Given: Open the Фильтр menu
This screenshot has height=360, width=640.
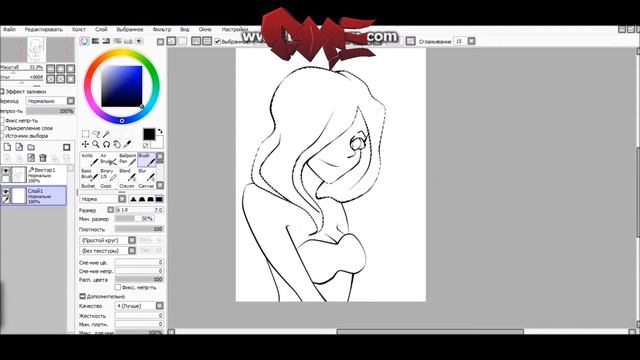Looking at the screenshot, I should pos(162,29).
